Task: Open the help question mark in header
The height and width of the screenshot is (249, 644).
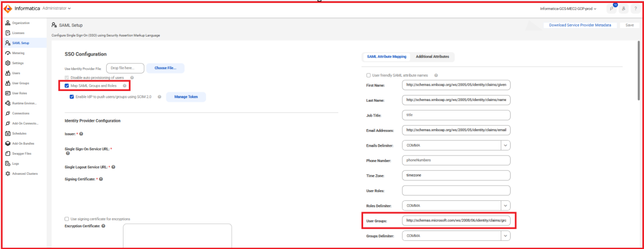Action: (635, 8)
